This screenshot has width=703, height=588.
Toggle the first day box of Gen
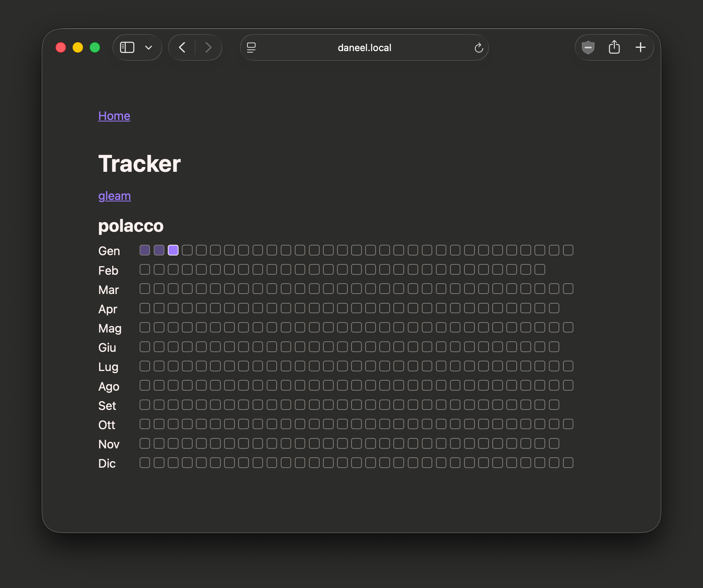point(145,250)
